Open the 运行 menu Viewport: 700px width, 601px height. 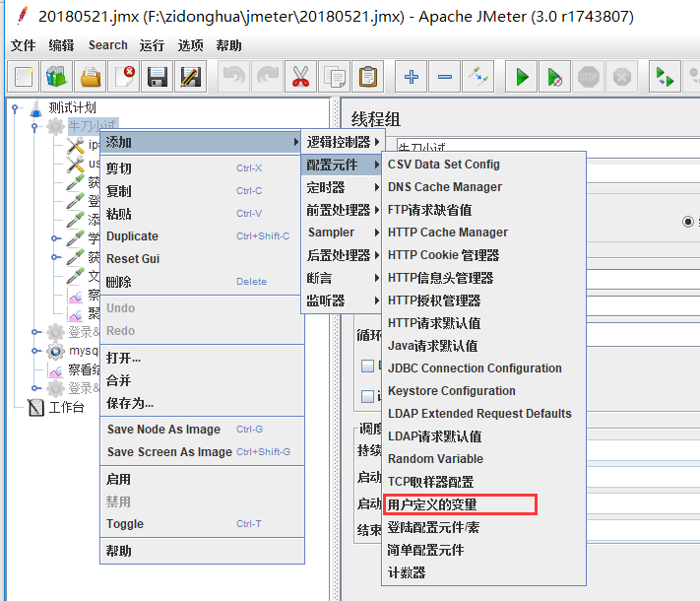(x=152, y=45)
